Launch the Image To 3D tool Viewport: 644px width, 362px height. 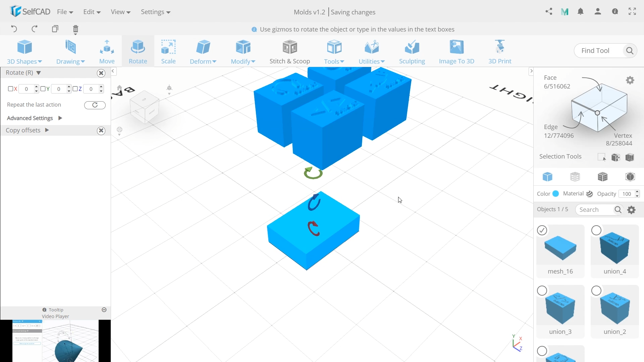(456, 52)
